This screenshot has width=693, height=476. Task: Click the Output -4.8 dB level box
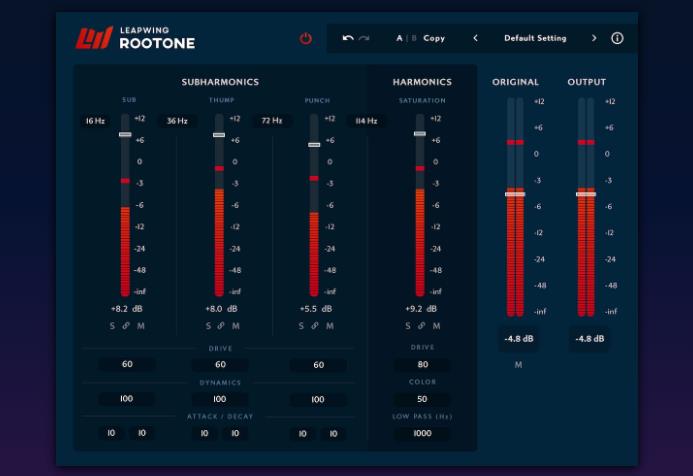click(589, 339)
